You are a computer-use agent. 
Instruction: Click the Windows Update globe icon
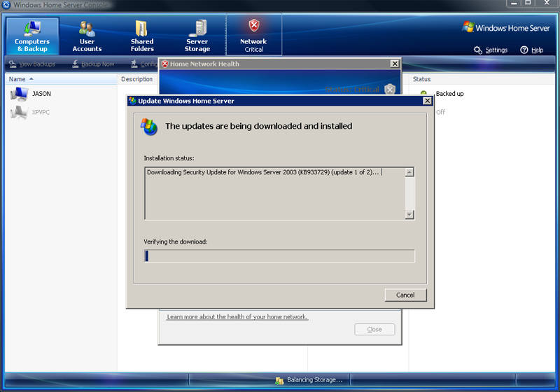(149, 127)
